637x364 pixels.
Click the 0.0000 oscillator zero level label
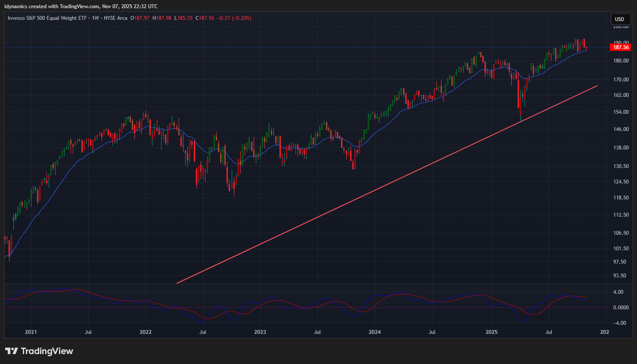(621, 308)
